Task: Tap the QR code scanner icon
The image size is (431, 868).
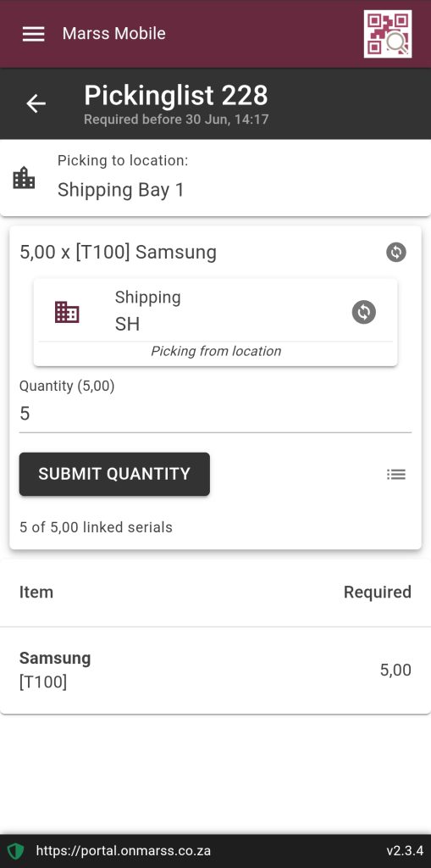Action: pos(387,34)
